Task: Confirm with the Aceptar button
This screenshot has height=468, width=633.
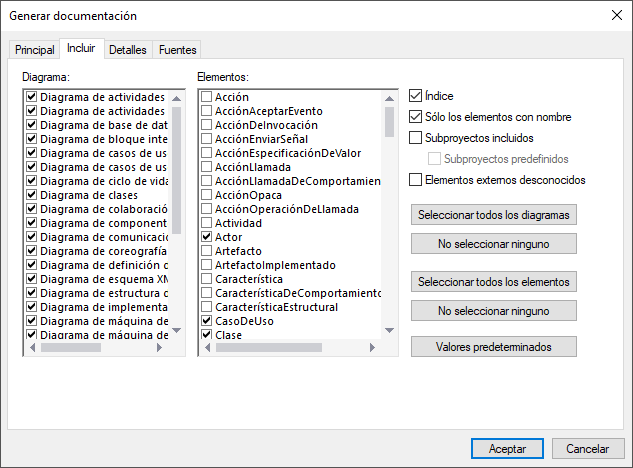Action: 507,448
